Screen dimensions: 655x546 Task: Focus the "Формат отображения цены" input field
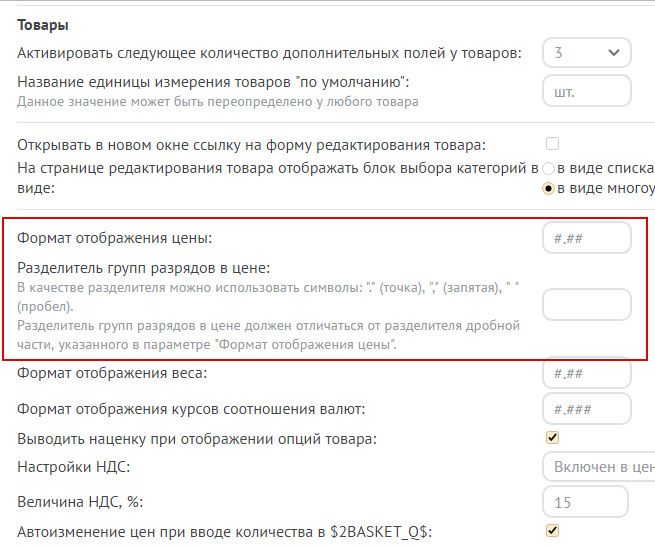tap(586, 239)
